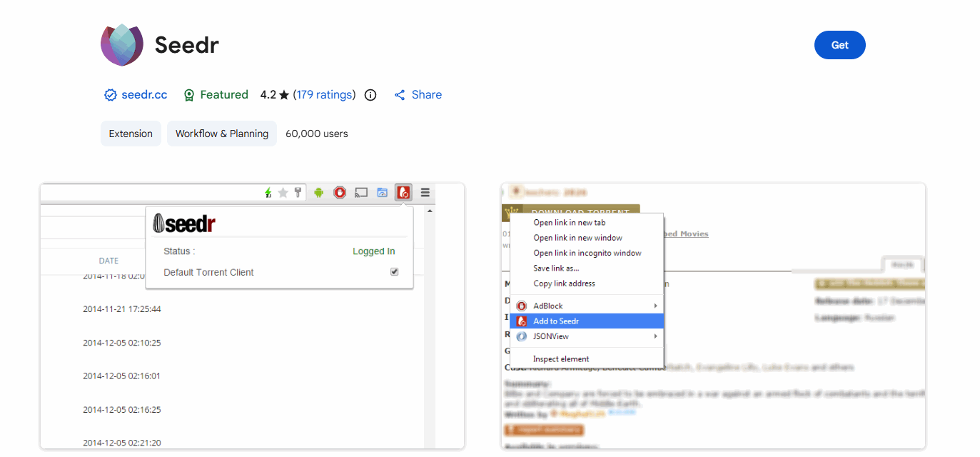Click the gray bookmark star icon
The height and width of the screenshot is (457, 980).
[283, 192]
